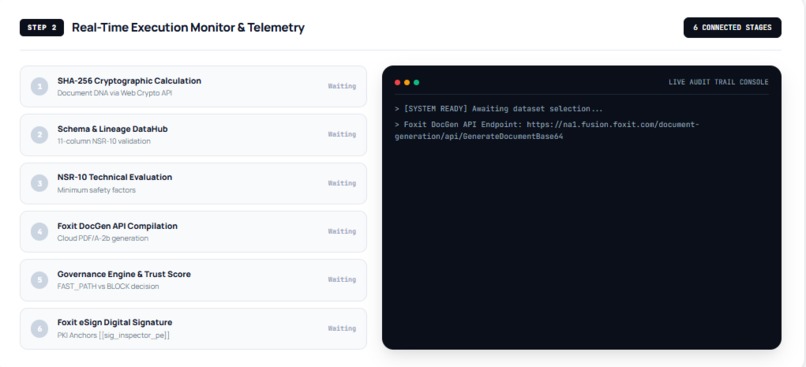Click the 11-column NSR-10 validation subtitle
Image resolution: width=806 pixels, height=367 pixels.
click(104, 141)
